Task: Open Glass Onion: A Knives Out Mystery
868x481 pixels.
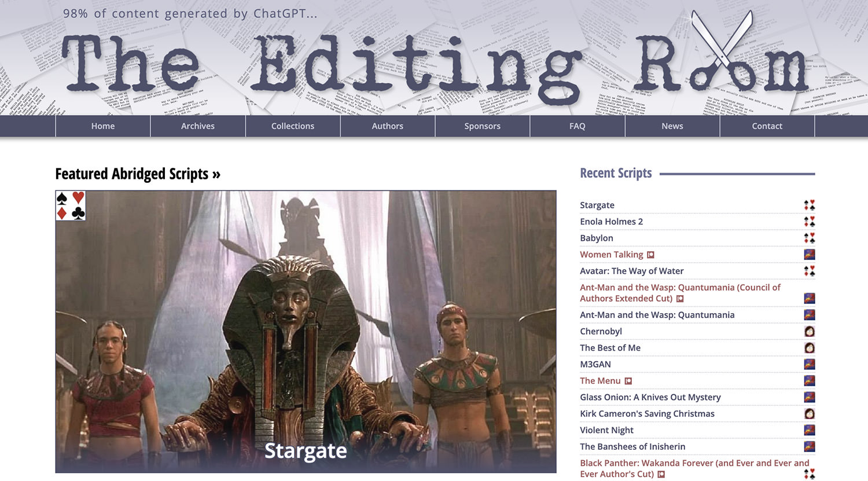Action: tap(650, 397)
